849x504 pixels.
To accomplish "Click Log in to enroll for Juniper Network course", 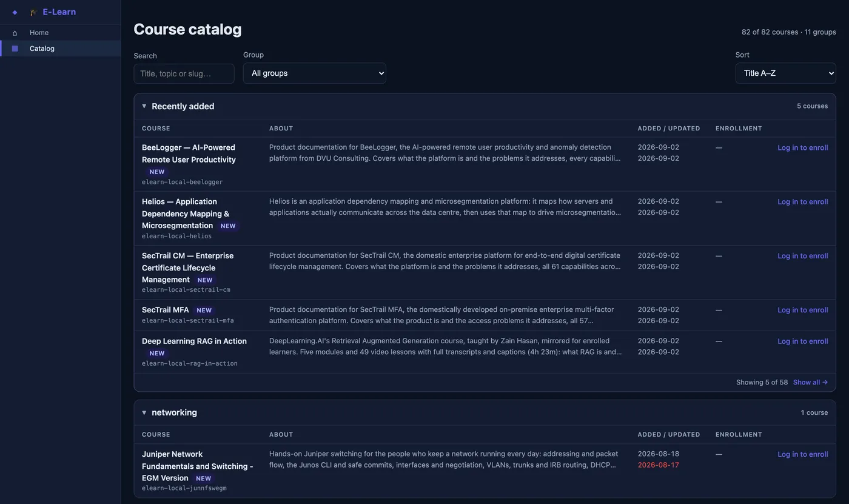I will pos(802,454).
